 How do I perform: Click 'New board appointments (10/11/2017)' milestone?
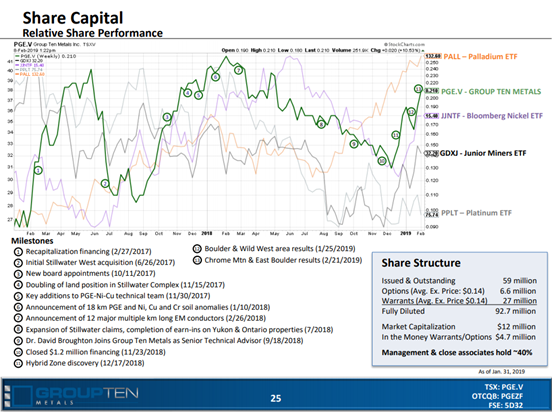pos(90,273)
